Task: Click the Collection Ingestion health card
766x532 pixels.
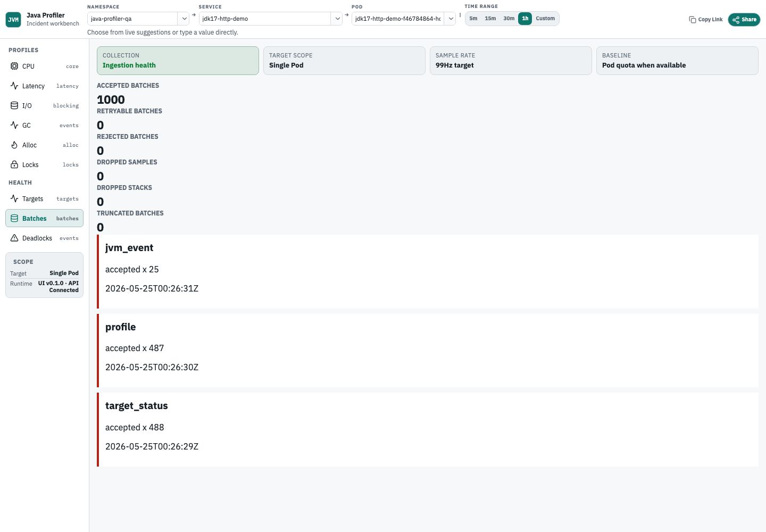Action: pyautogui.click(x=178, y=61)
